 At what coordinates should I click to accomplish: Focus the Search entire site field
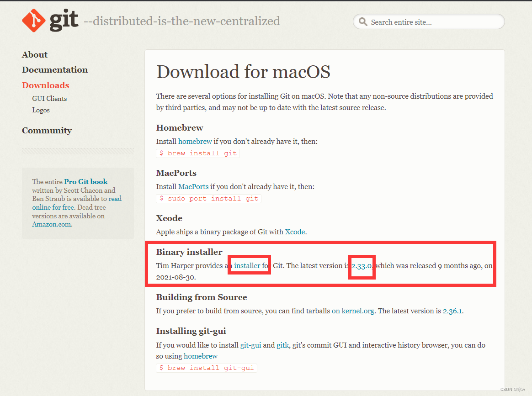(429, 22)
